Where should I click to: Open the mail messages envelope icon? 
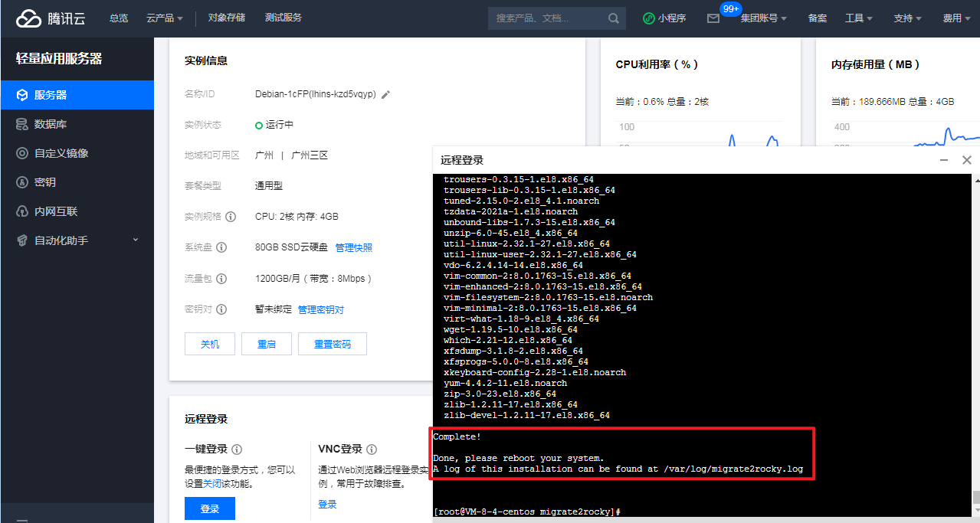[x=713, y=18]
